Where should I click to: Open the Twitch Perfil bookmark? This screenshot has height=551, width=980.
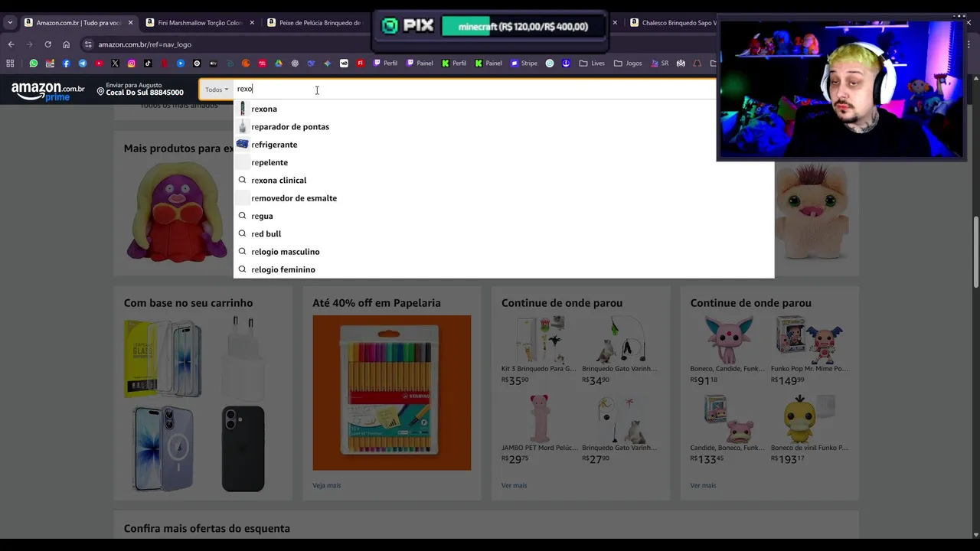click(385, 64)
